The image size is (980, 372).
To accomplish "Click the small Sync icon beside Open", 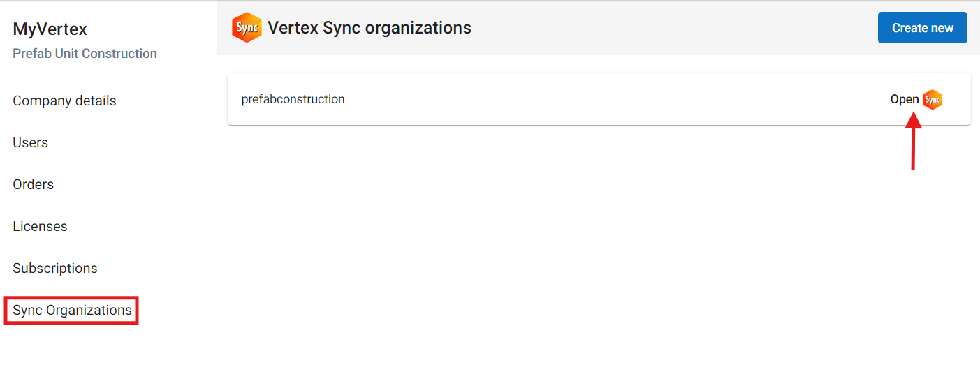I will point(933,100).
